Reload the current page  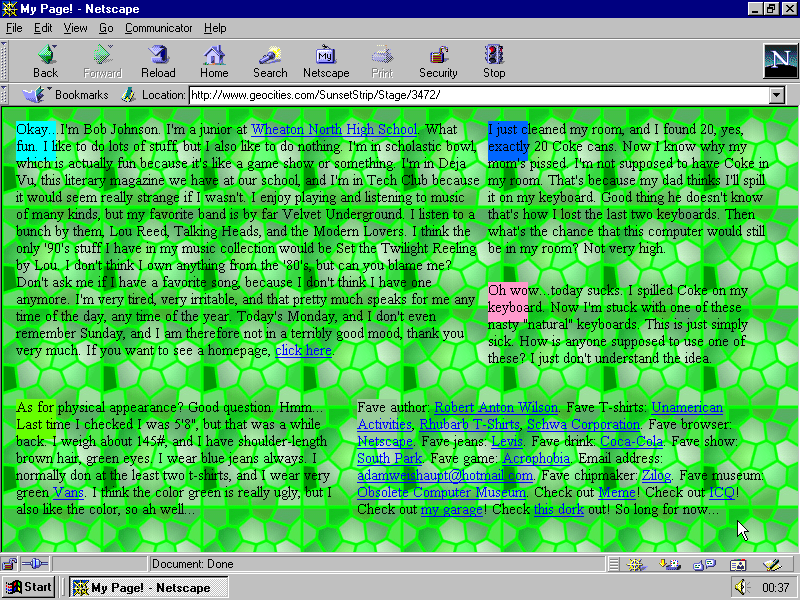158,61
